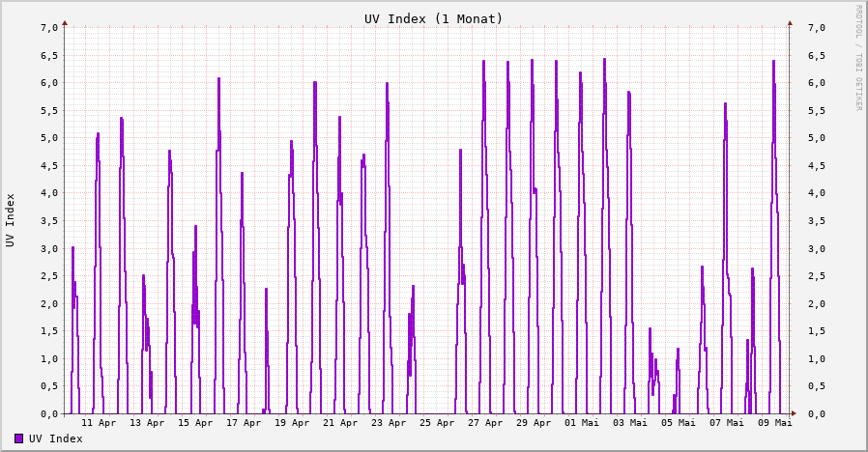Click the left y-axis value '6,5'
Viewport: 868px width, 452px height.
pyautogui.click(x=49, y=55)
